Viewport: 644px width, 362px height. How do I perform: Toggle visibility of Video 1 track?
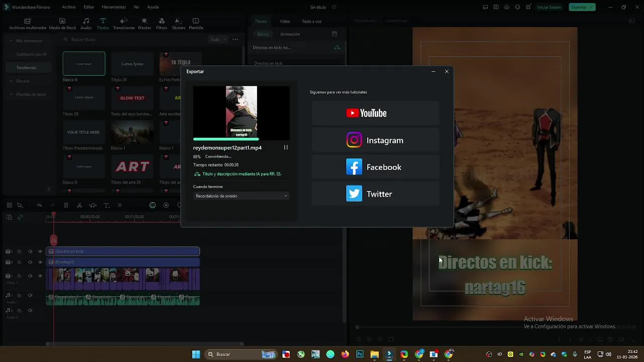(40, 276)
